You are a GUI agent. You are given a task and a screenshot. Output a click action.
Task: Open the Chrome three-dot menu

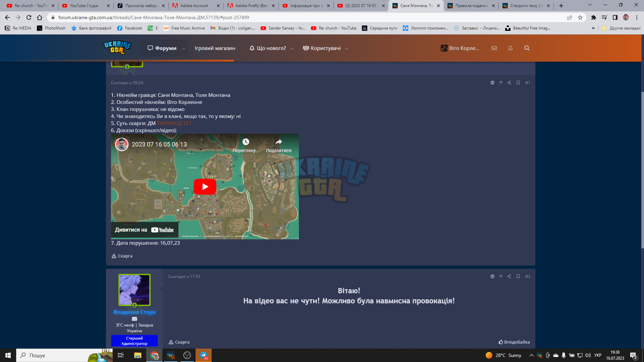point(637,17)
